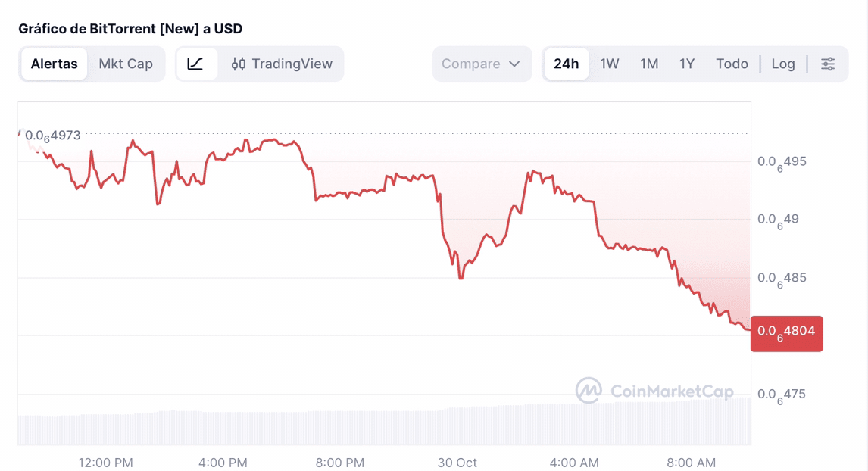Click the 12:00 PM time axis label
868x471 pixels.
pyautogui.click(x=106, y=462)
